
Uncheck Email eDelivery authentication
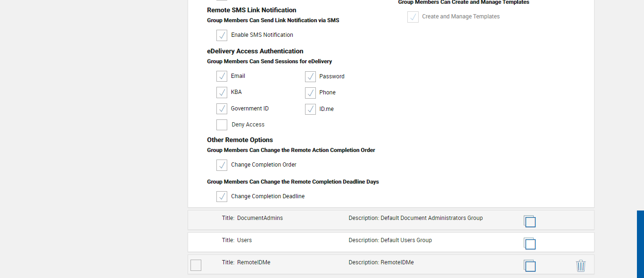click(222, 76)
